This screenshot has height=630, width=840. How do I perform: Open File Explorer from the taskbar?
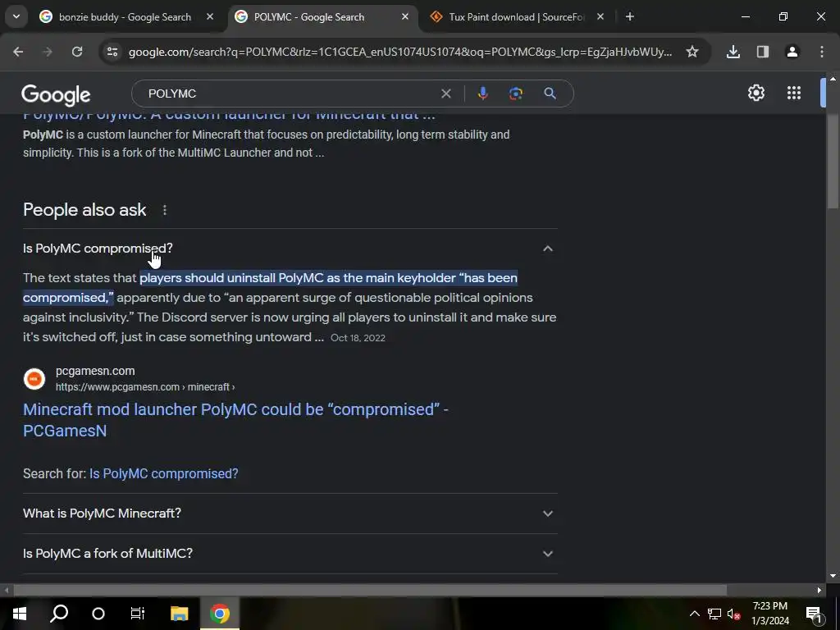tap(180, 614)
